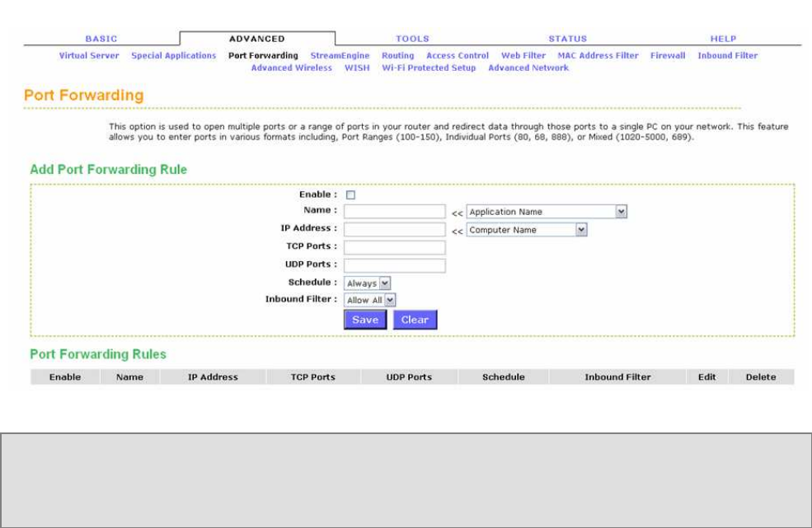Click the Delete column header
This screenshot has height=528, width=812.
pos(761,376)
